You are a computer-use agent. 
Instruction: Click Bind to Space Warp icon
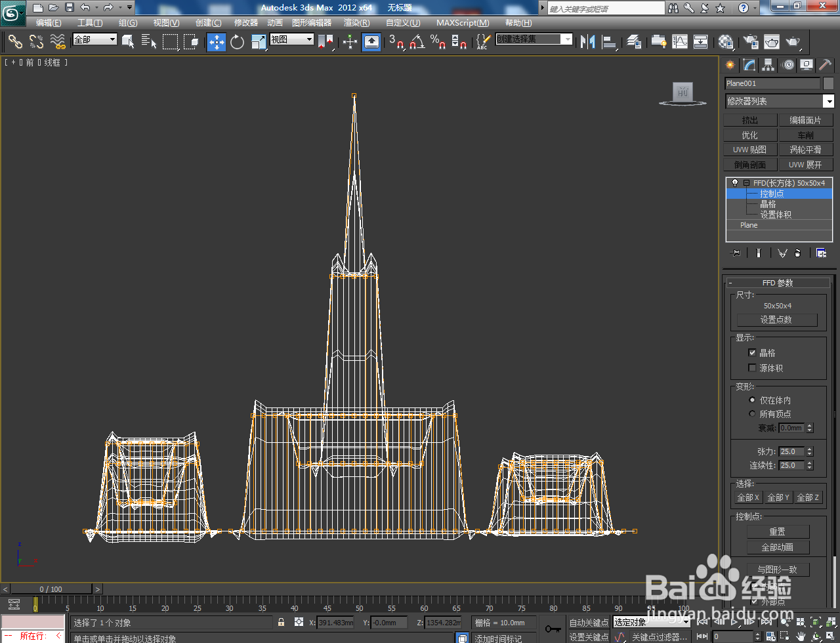click(58, 41)
